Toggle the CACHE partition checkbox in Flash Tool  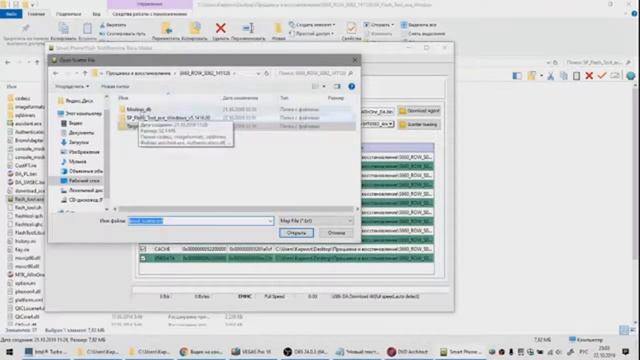[x=143, y=249]
